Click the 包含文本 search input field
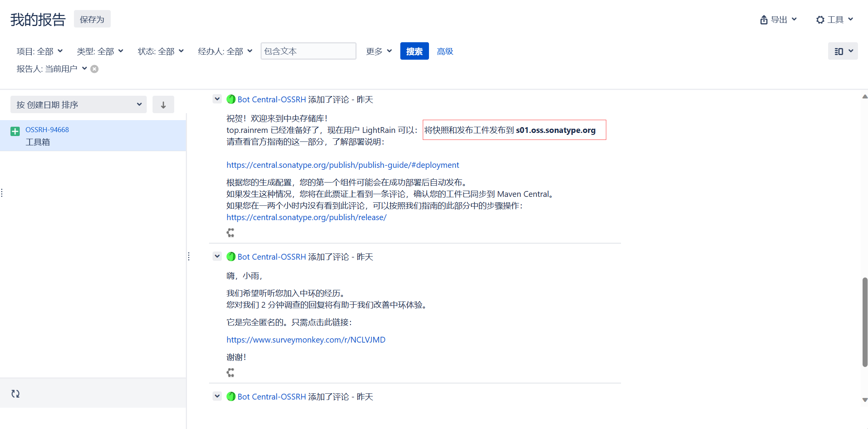The image size is (868, 429). 308,51
